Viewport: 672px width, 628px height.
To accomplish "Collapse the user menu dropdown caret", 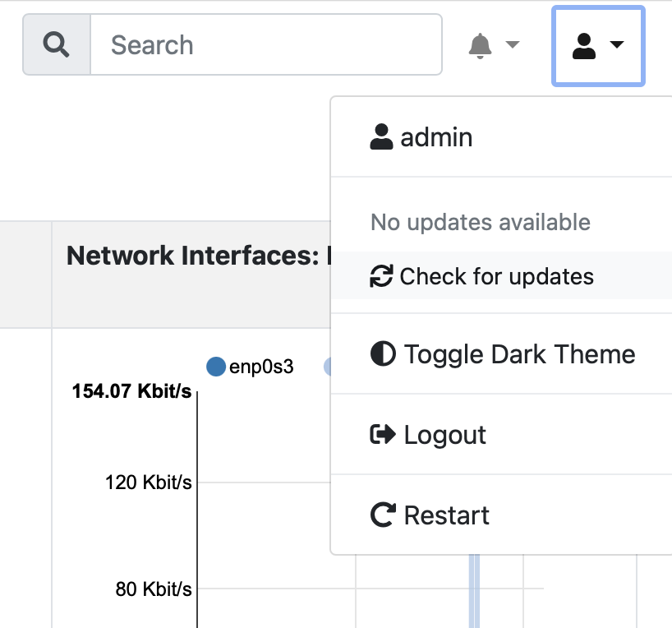I will tap(616, 44).
